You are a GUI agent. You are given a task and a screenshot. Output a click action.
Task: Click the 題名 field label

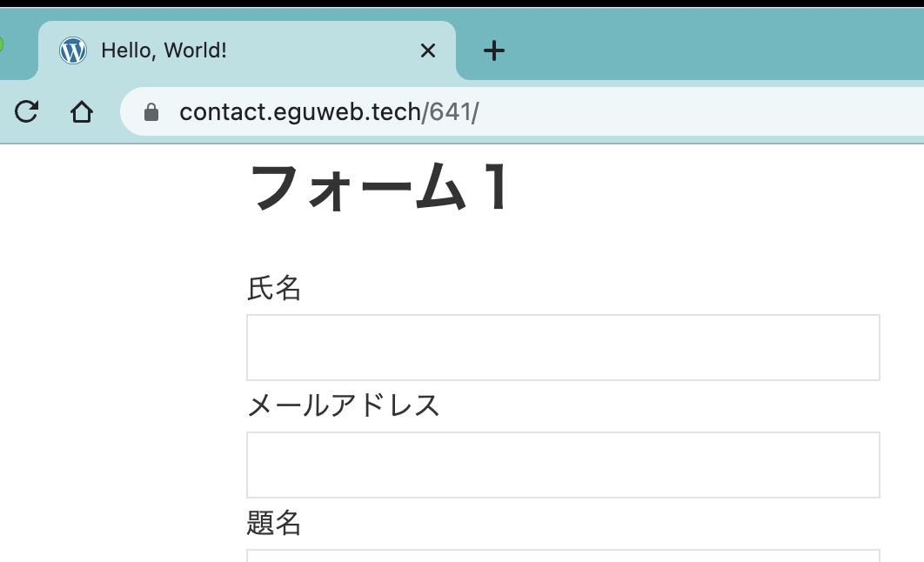tap(274, 523)
